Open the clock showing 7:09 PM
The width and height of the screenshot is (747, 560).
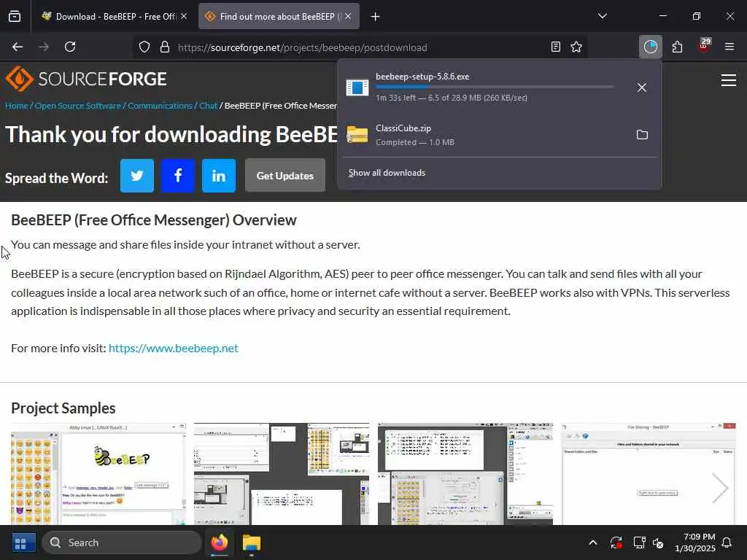695,542
